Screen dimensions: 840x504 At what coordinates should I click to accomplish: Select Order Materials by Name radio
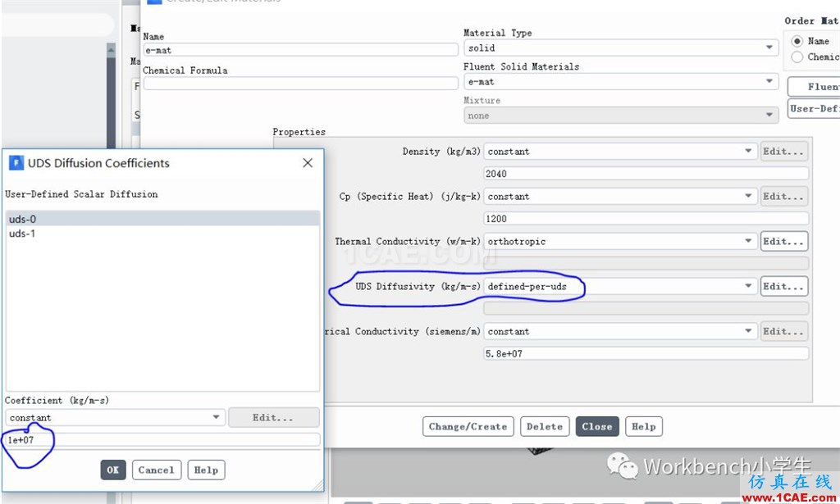click(x=797, y=41)
